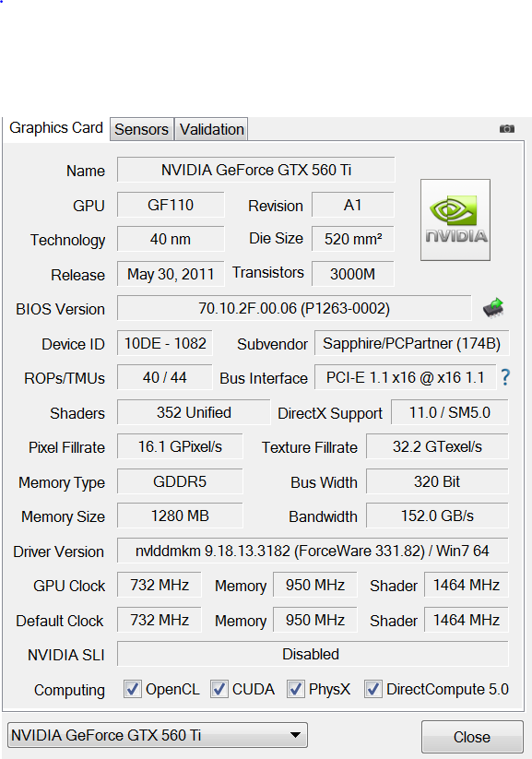Click the Default Clock label
The width and height of the screenshot is (532, 759).
point(60,621)
